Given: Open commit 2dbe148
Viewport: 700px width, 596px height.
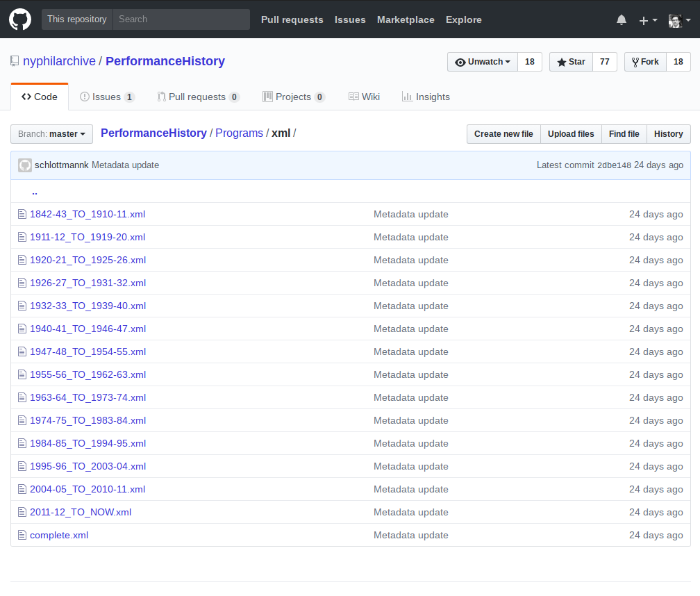Looking at the screenshot, I should [615, 165].
